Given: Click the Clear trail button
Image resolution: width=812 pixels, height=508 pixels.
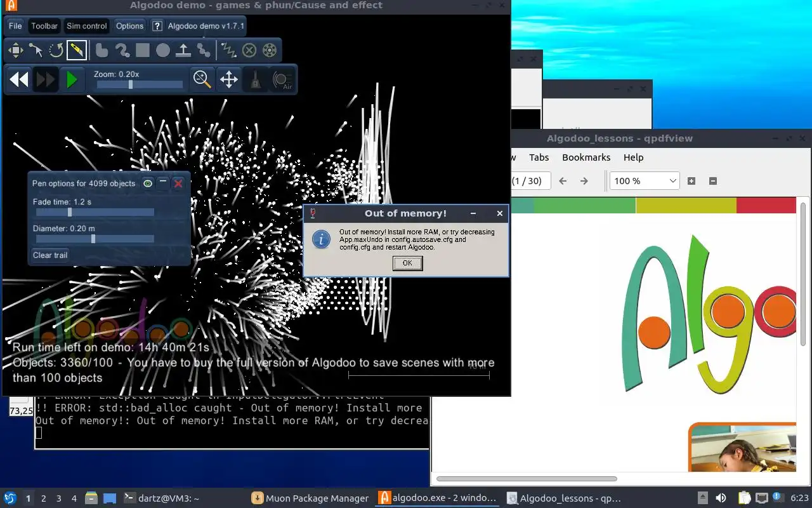Looking at the screenshot, I should 50,255.
